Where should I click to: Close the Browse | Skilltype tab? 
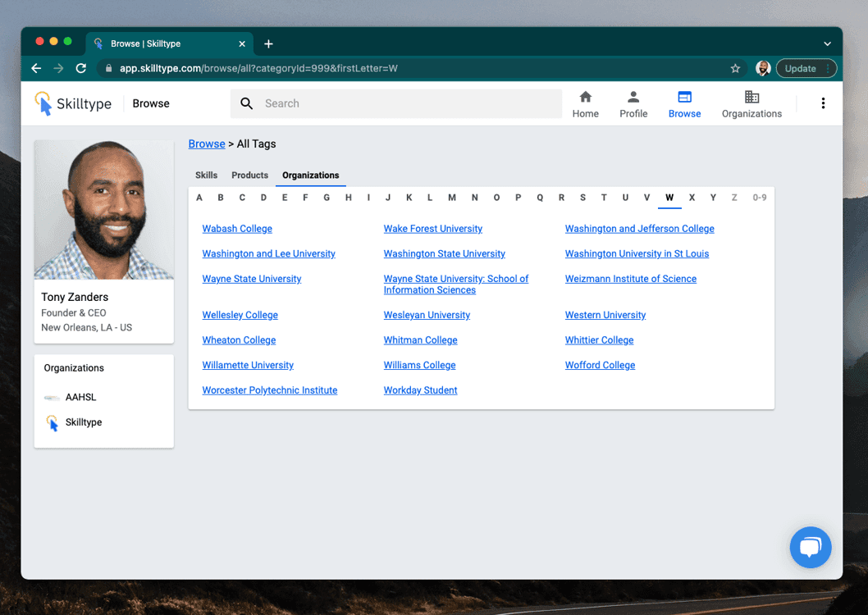point(242,43)
